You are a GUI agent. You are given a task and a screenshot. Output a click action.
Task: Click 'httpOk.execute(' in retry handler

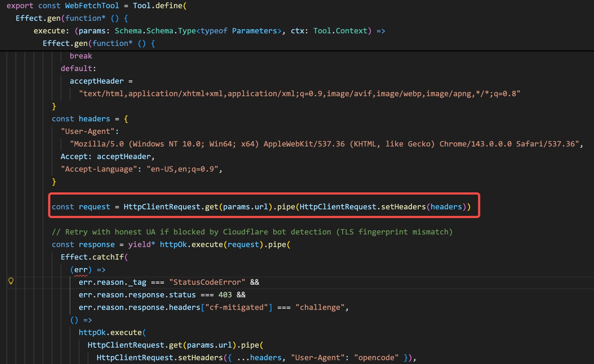pyautogui.click(x=112, y=333)
